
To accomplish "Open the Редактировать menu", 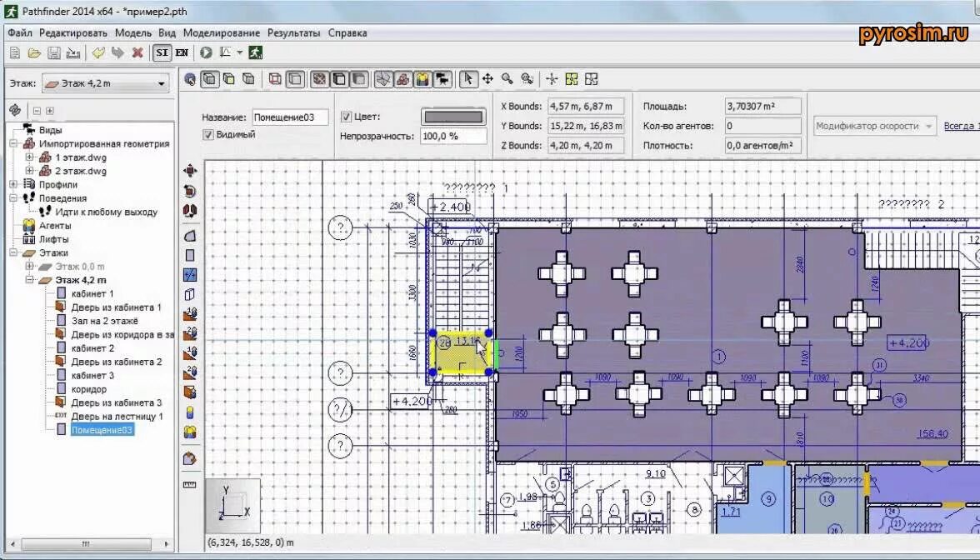I will pos(73,32).
